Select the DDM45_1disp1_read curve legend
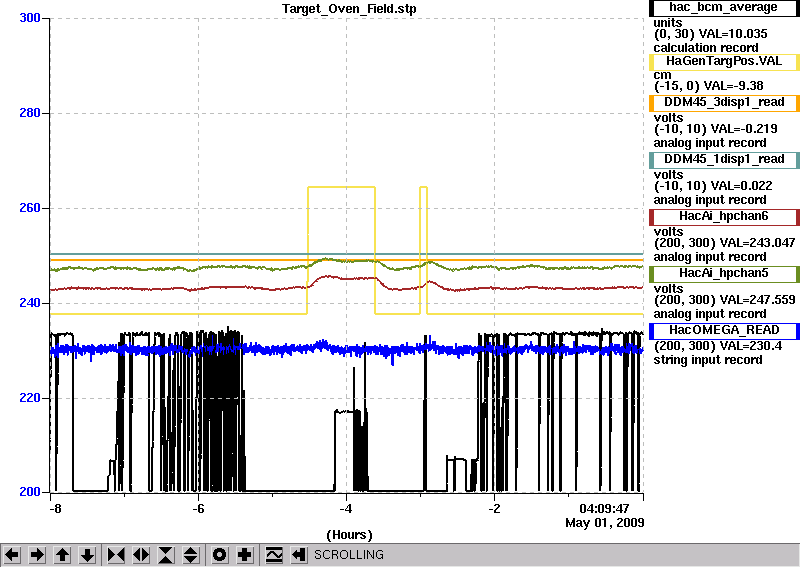This screenshot has height=567, width=800. 724,160
